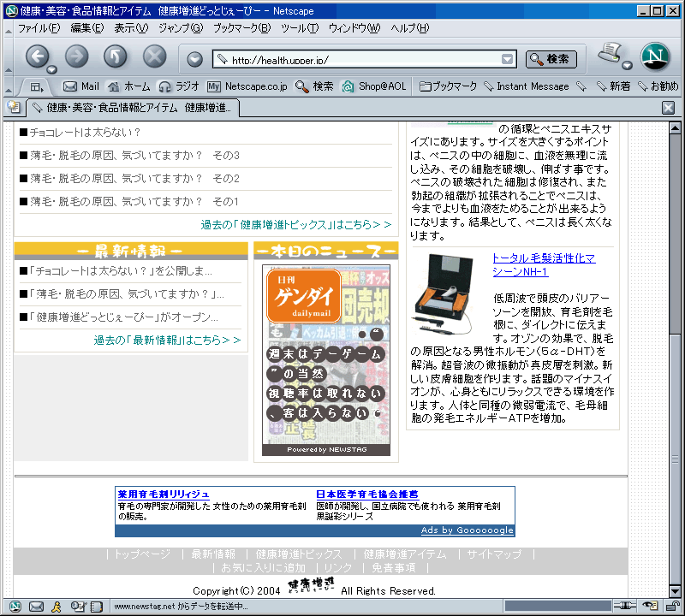Open 過去の「健康増進トピックス」はこちら link
Viewport: 685px width, 616px height.
tap(295, 224)
